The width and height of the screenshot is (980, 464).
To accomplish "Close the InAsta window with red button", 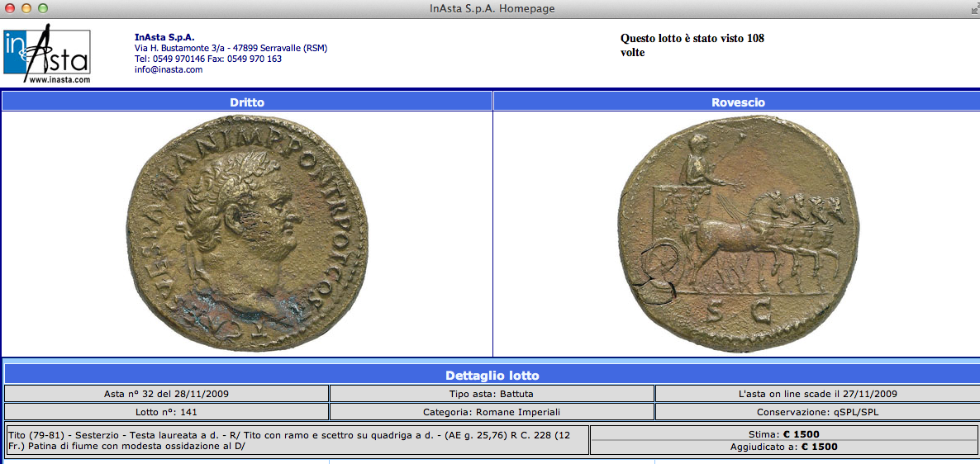I will pyautogui.click(x=10, y=8).
